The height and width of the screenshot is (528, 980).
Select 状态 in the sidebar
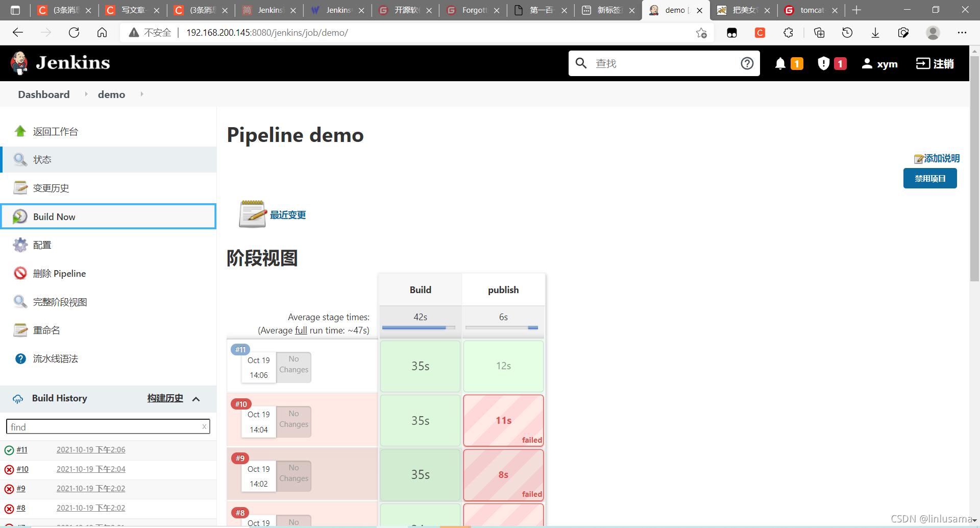coord(108,159)
